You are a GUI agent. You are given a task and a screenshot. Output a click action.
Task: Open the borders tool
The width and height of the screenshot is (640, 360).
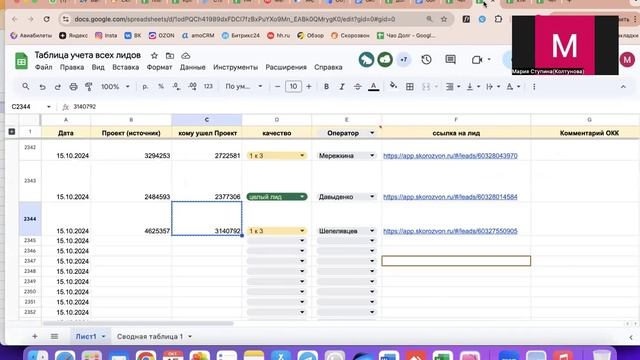(x=410, y=87)
